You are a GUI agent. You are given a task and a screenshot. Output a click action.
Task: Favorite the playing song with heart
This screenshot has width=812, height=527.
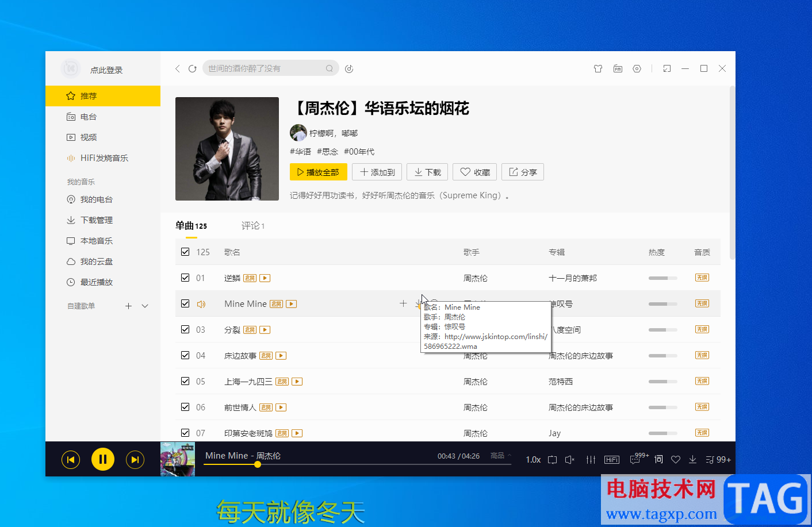pos(676,460)
